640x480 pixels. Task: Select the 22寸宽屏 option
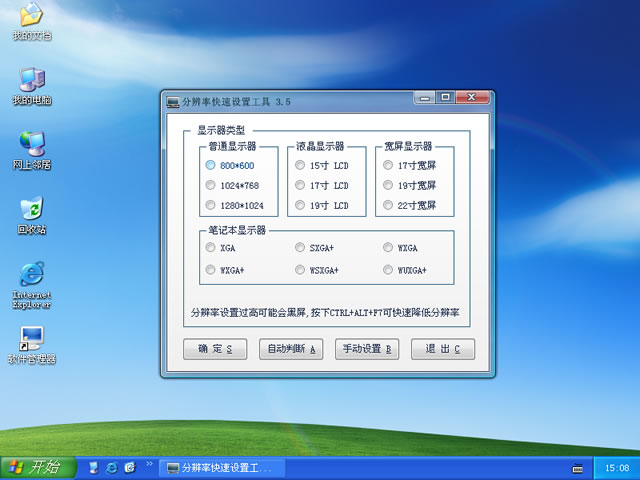point(409,205)
